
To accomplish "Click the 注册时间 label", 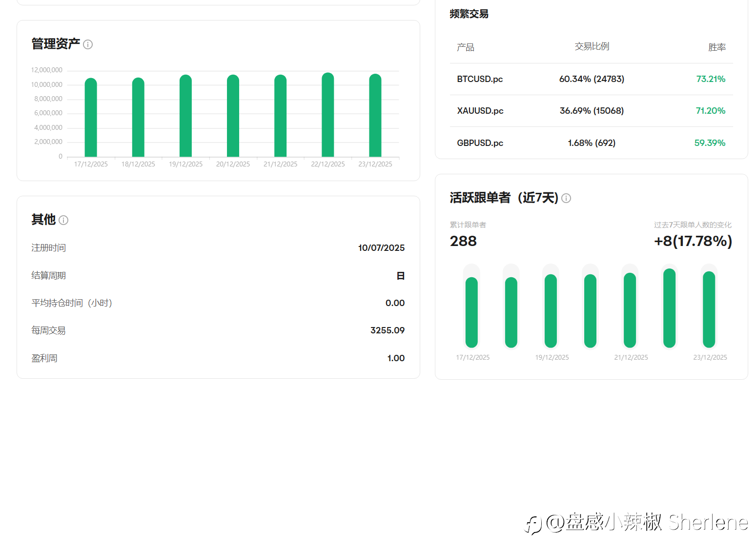I will 48,248.
